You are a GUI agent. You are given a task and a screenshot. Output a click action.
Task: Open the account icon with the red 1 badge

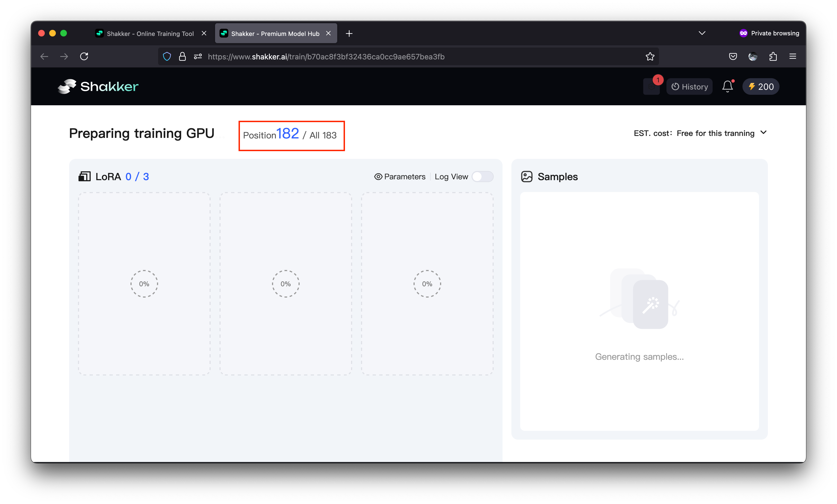(652, 87)
